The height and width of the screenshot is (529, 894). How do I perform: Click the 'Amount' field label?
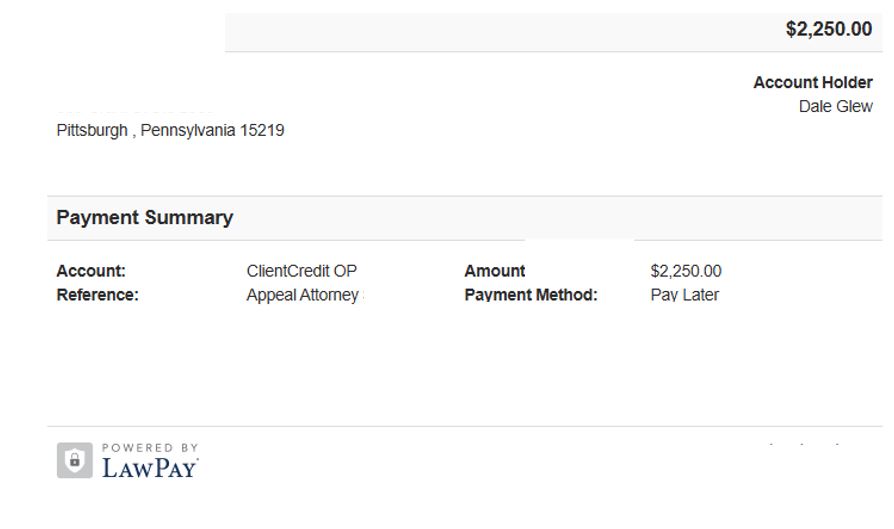(494, 271)
